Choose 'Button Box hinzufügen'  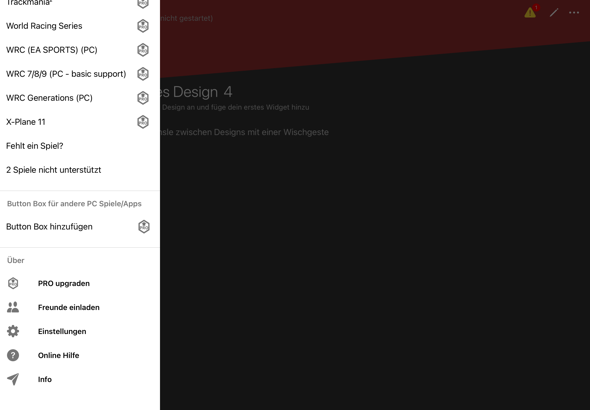(x=80, y=227)
